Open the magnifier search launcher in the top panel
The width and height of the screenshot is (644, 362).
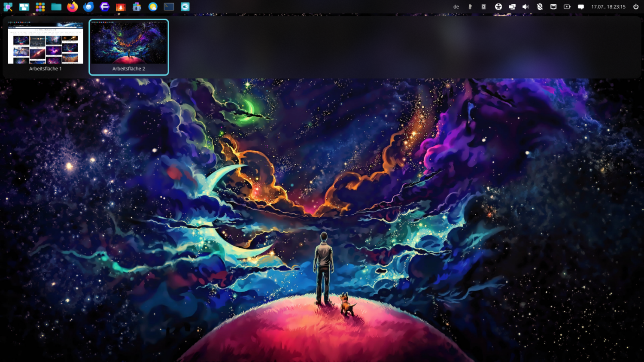8,7
